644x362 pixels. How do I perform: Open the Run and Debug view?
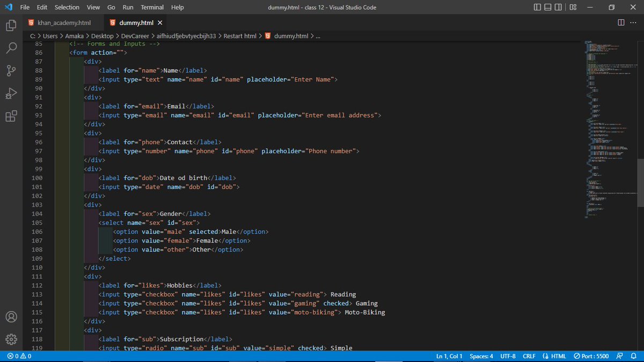click(11, 94)
